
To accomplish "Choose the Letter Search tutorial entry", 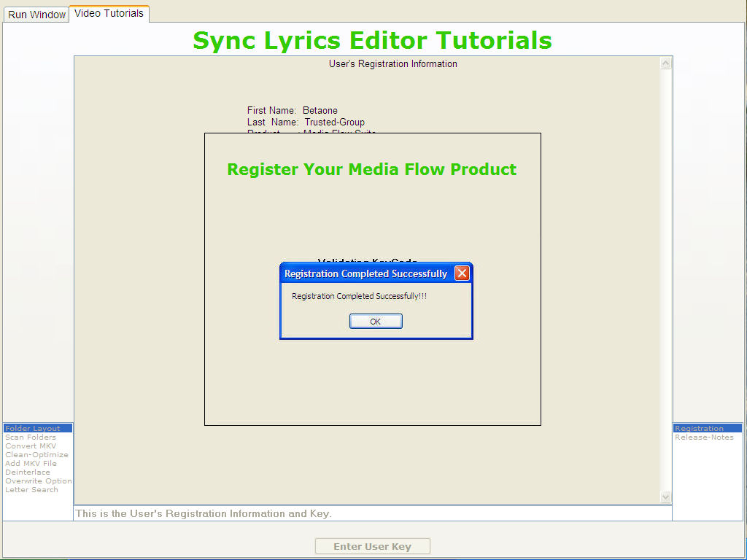I will click(x=38, y=489).
